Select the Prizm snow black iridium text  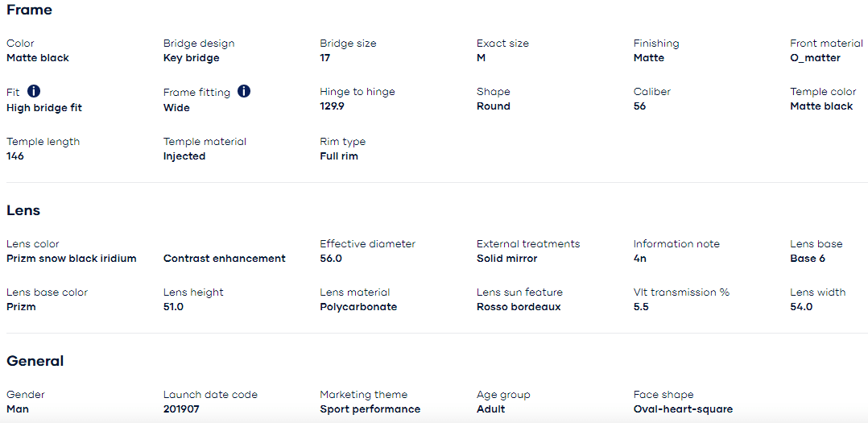pos(72,259)
